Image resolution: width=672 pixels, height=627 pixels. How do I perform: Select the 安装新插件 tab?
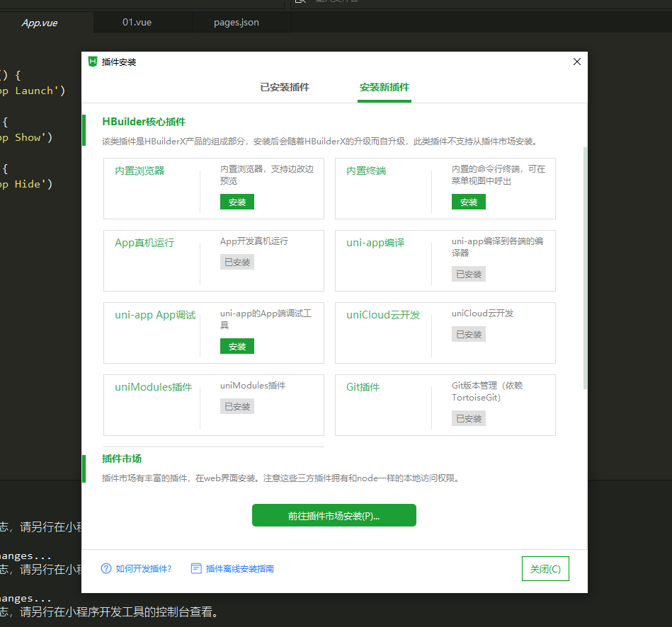[385, 87]
